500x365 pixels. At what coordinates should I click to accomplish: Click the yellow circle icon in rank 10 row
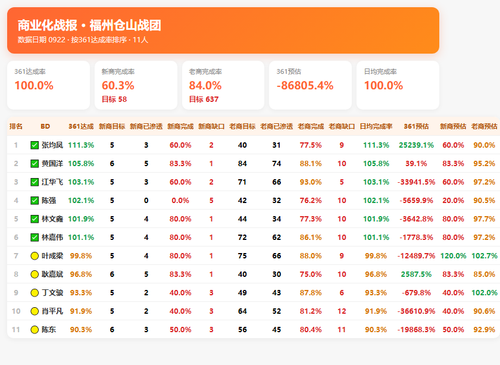[x=35, y=311]
